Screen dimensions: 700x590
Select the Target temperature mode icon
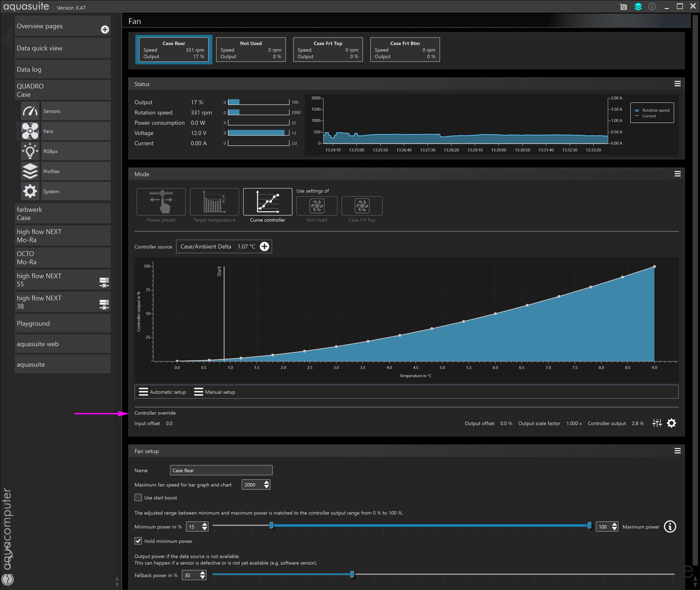click(214, 202)
